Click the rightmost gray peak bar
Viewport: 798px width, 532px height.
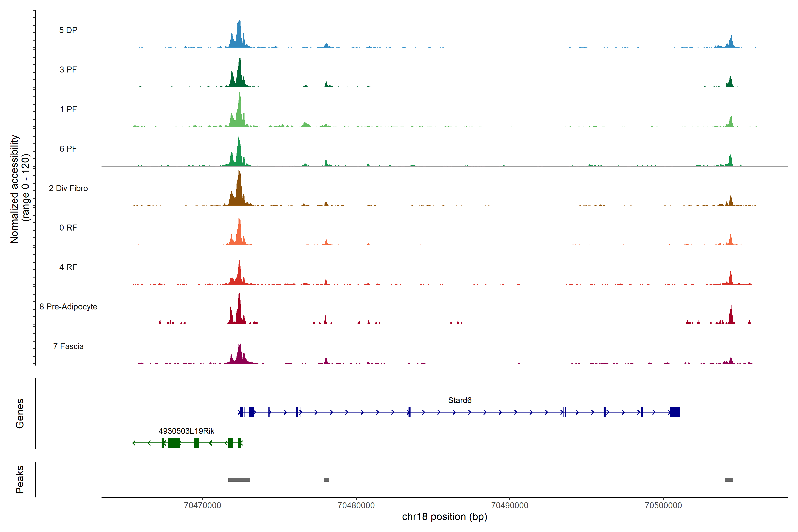coord(728,480)
